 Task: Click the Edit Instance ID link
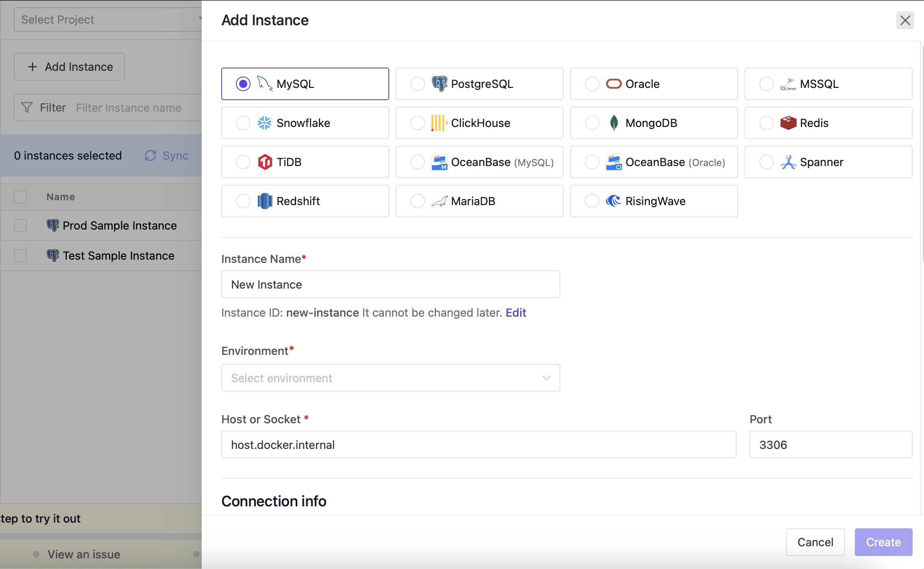(516, 312)
